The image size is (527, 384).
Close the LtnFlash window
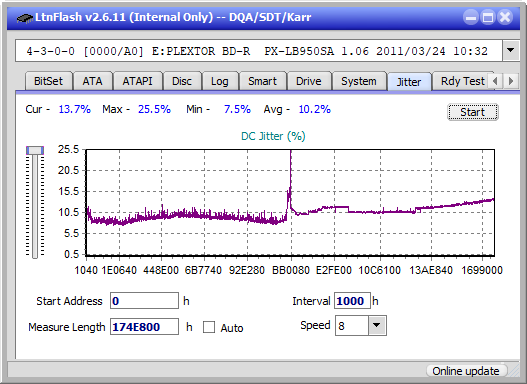click(505, 17)
